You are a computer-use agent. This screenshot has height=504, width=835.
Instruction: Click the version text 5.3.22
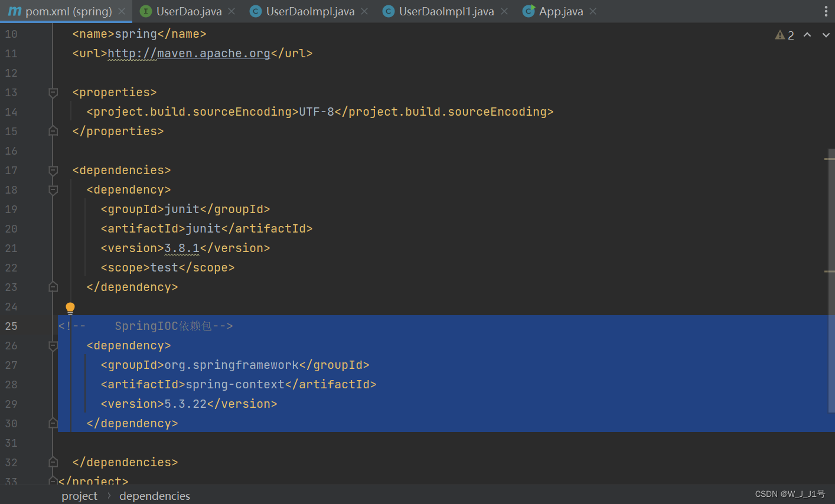pos(185,404)
